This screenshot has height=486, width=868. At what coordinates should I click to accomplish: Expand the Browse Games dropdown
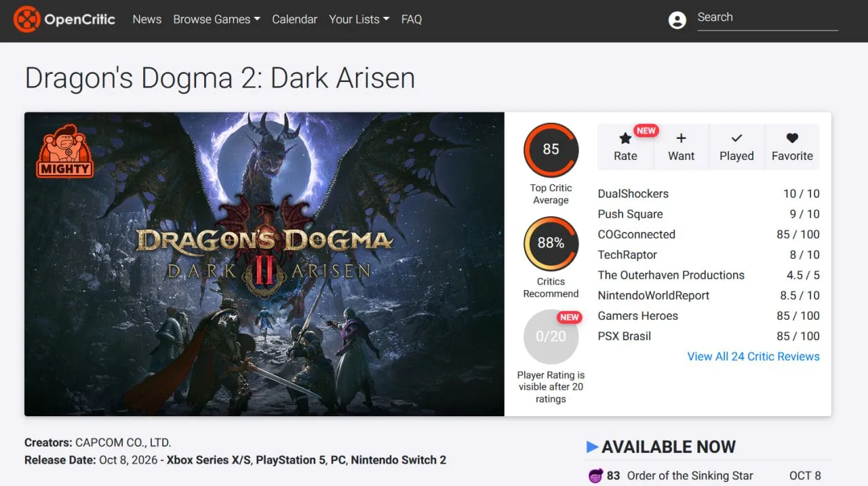pos(216,20)
